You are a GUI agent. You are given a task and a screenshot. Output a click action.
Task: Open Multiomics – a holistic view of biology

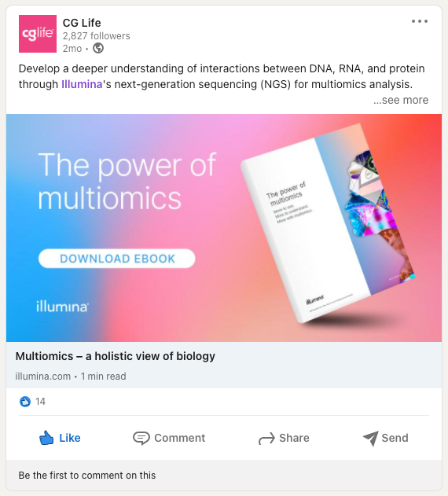(x=116, y=356)
